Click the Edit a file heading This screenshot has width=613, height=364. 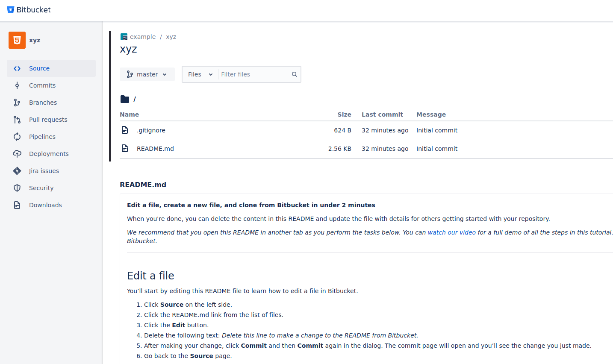tap(150, 276)
